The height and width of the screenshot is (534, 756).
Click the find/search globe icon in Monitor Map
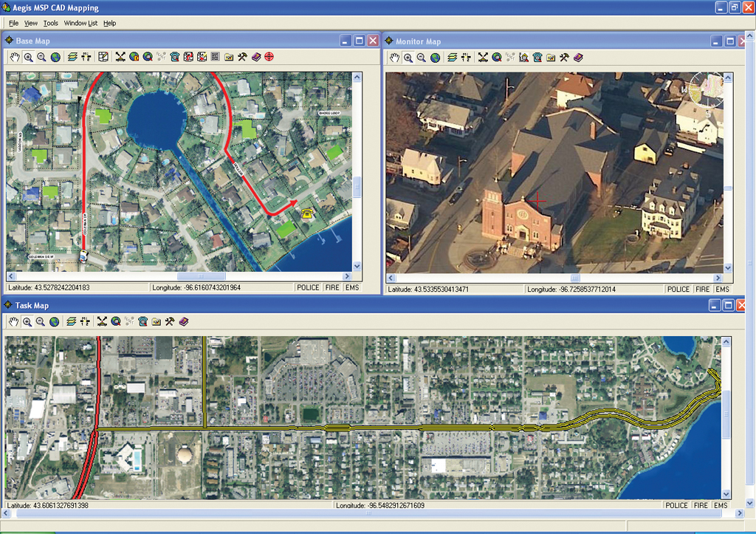click(x=496, y=57)
